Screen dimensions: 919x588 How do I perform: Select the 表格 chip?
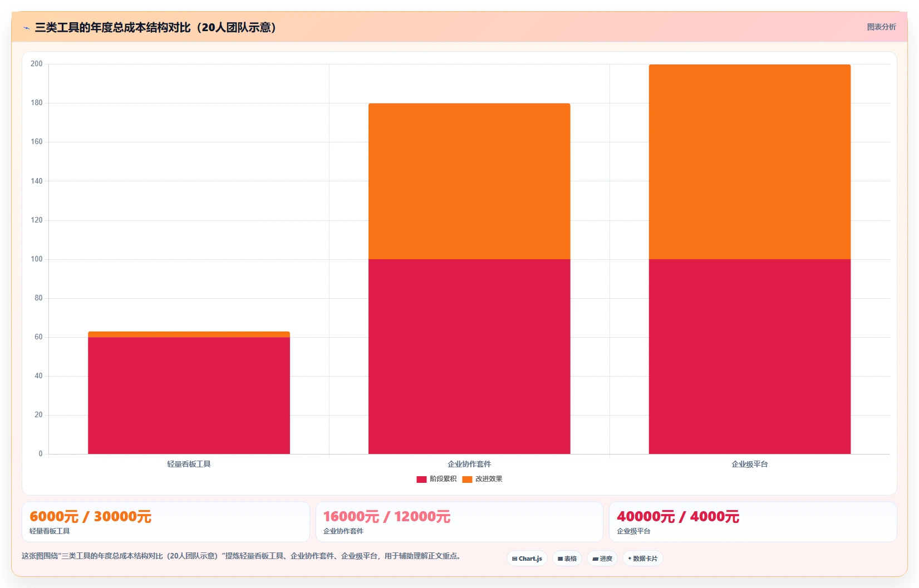[x=567, y=559]
